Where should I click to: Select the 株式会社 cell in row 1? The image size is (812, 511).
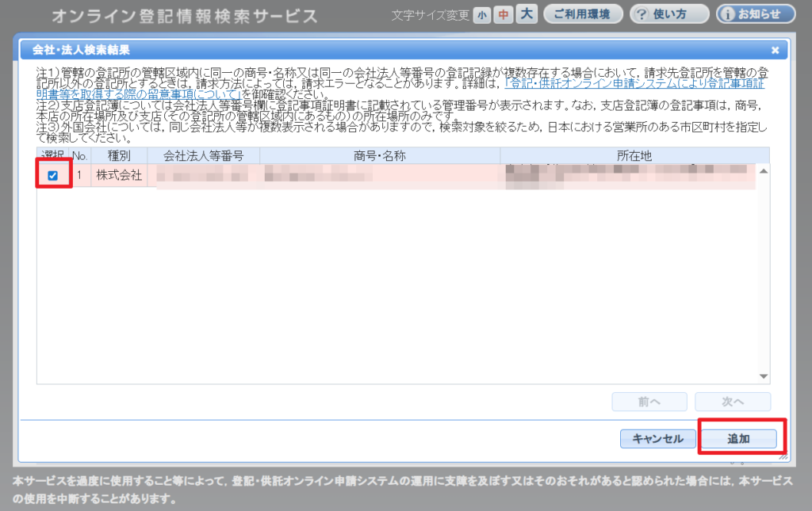click(x=119, y=175)
